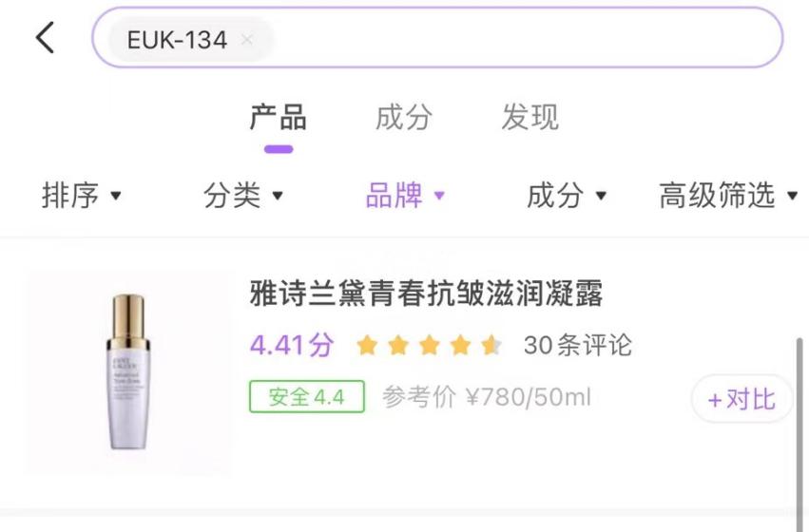
Task: Select the 产品 tab
Action: [279, 117]
